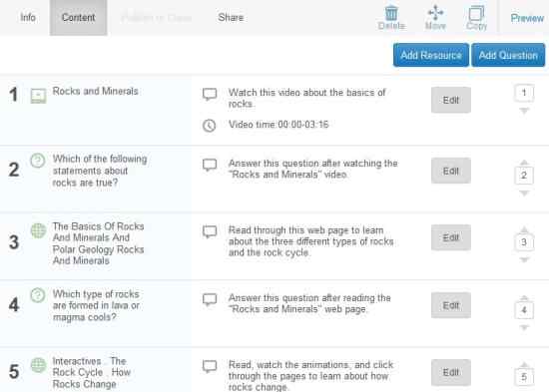Viewport: 549px width, 392px height.
Task: Click the Move arrows icon
Action: [435, 13]
